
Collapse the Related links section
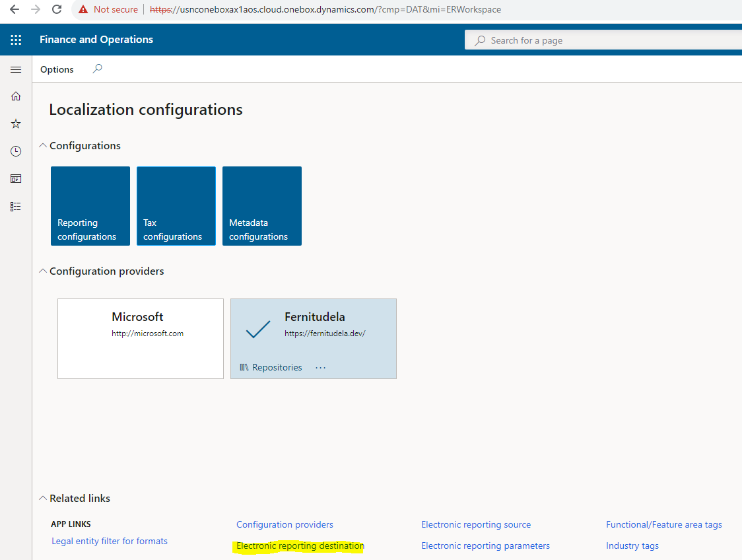click(43, 498)
